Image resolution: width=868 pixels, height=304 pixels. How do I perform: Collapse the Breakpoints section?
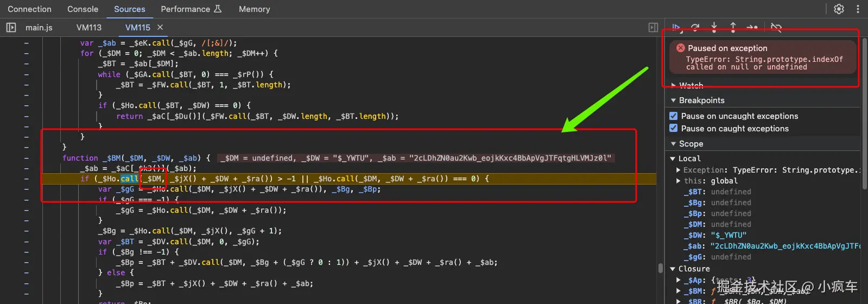coord(674,100)
